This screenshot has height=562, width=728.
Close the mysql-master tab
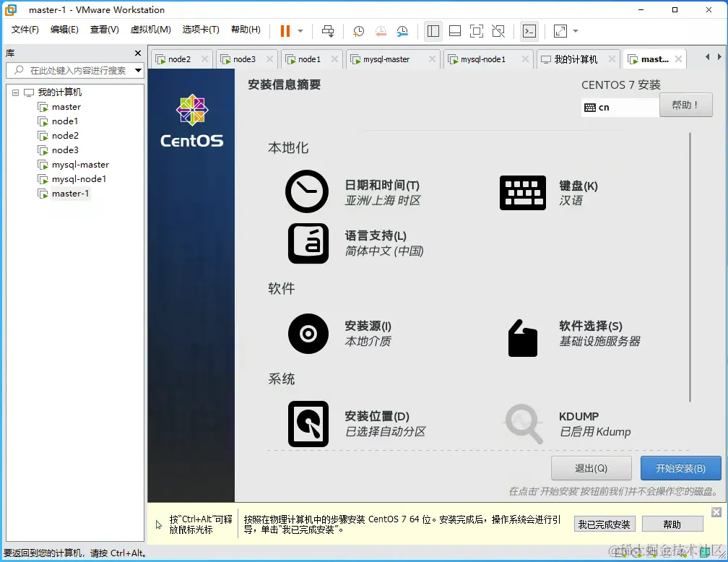click(432, 59)
